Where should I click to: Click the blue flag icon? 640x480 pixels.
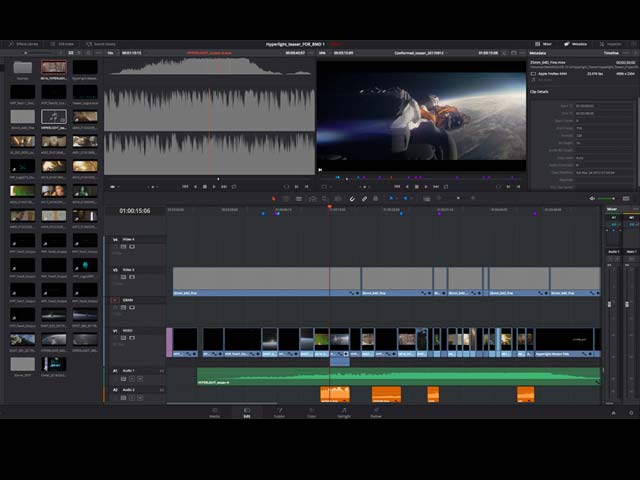[x=391, y=198]
